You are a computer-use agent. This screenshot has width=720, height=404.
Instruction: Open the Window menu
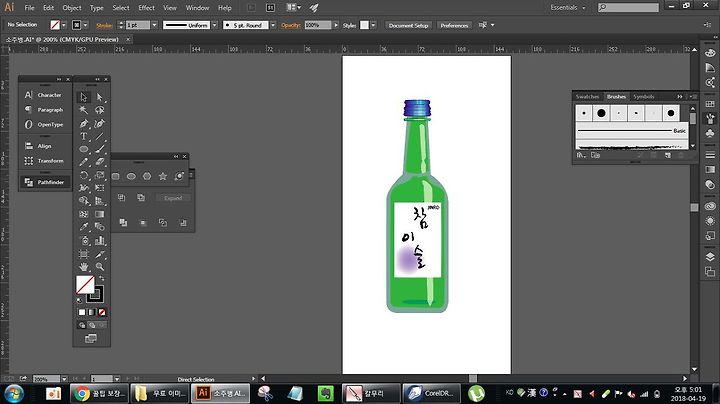point(197,8)
